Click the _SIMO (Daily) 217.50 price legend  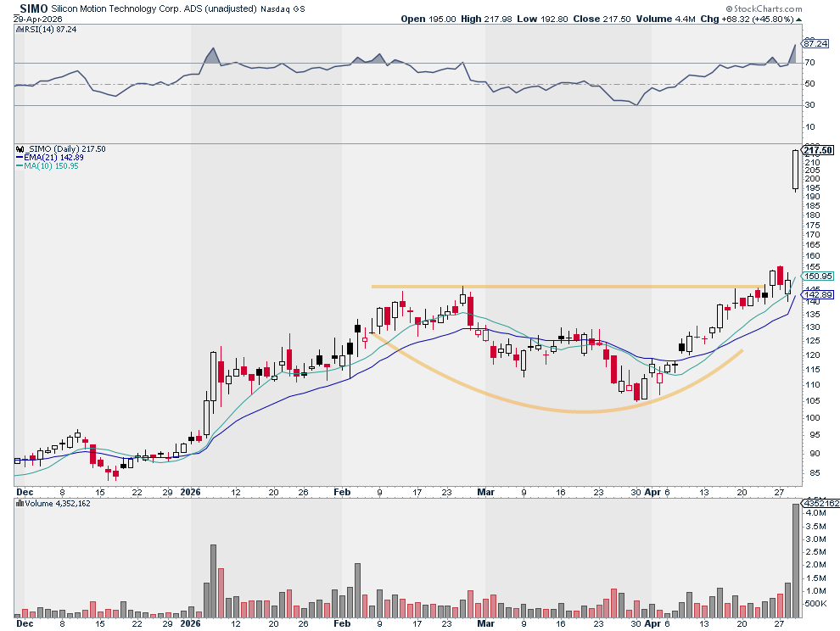pos(66,149)
